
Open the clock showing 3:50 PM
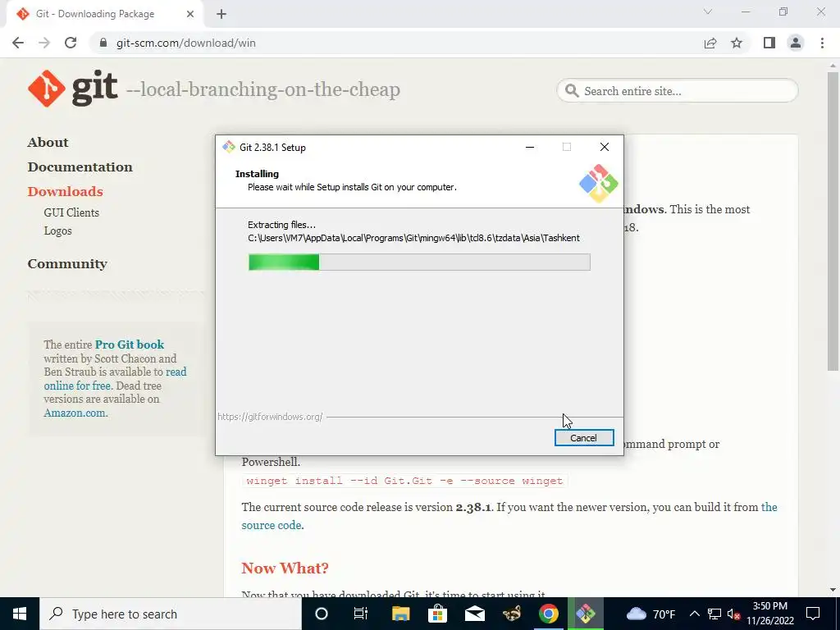770,614
